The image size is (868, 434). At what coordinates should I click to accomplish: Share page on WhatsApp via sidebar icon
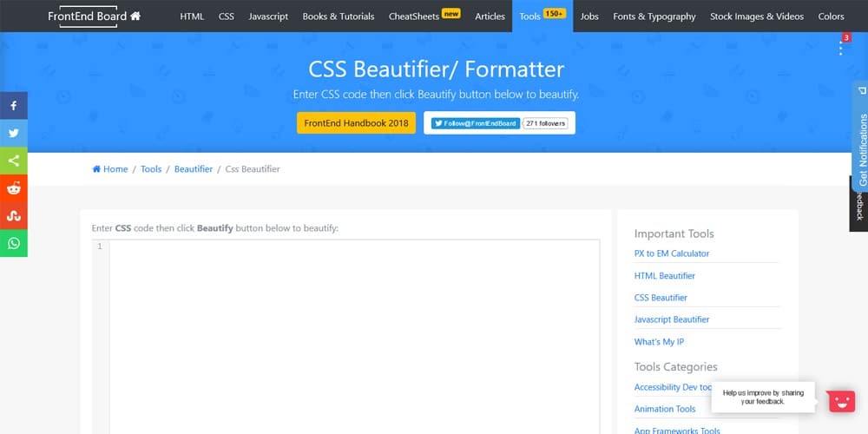point(13,243)
